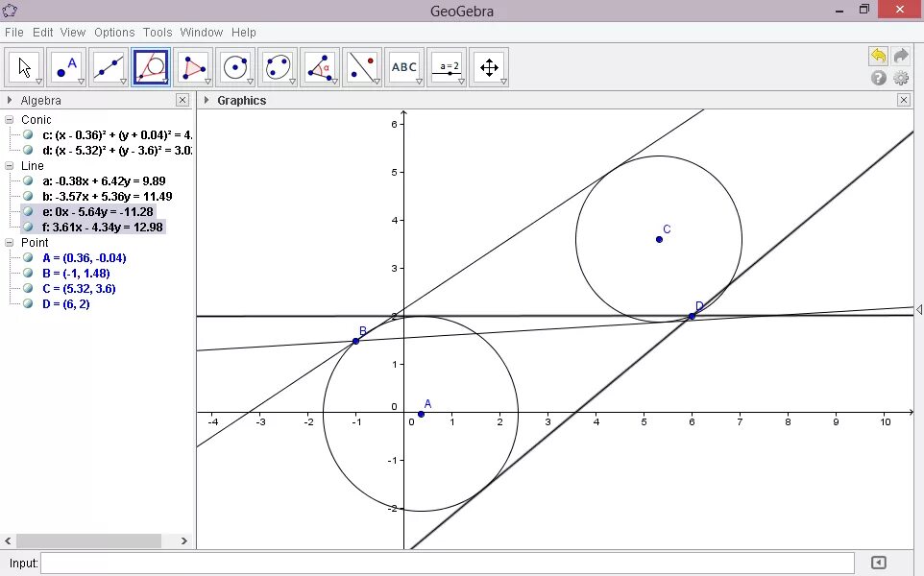Toggle visibility of line b
924x576 pixels.
coord(28,196)
